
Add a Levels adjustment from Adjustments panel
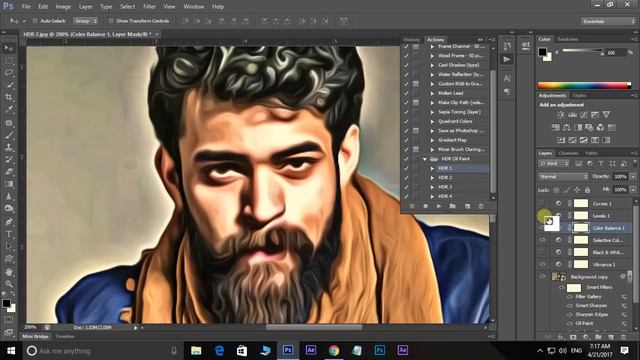tap(572, 115)
